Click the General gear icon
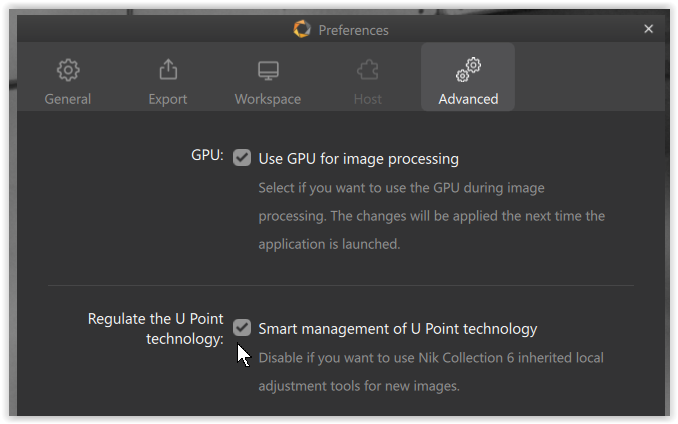The height and width of the screenshot is (424, 678). coord(68,70)
